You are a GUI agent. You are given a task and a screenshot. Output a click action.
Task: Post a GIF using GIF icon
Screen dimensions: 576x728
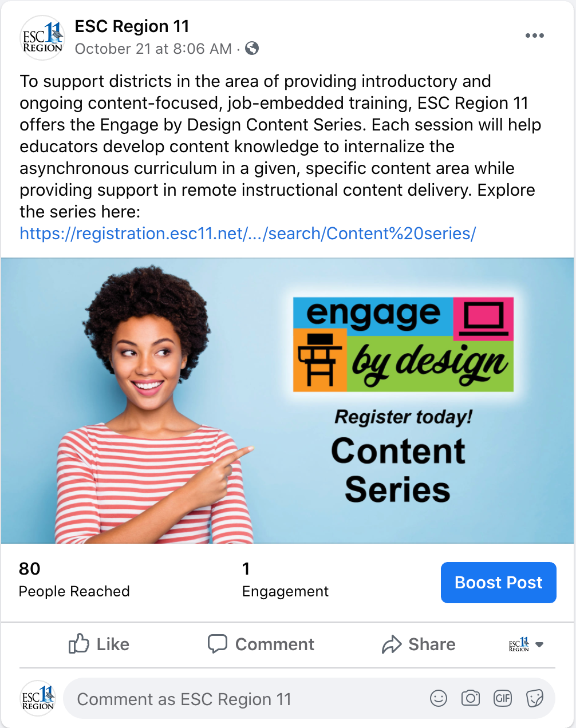point(503,698)
